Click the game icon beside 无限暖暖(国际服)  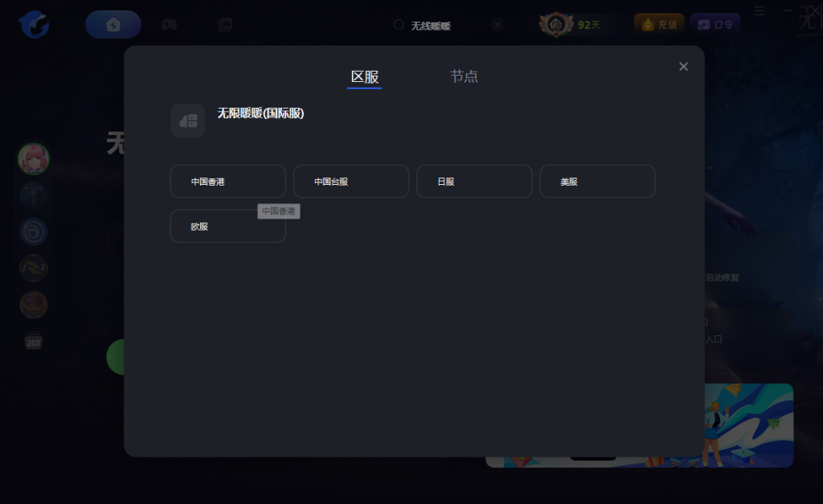pyautogui.click(x=187, y=121)
